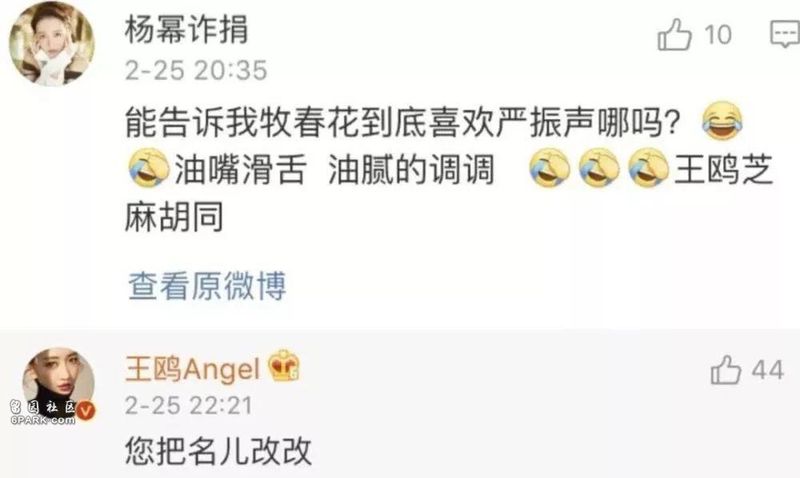The width and height of the screenshot is (800, 478).
Task: Tap the 查看原微博 link
Action: click(207, 286)
